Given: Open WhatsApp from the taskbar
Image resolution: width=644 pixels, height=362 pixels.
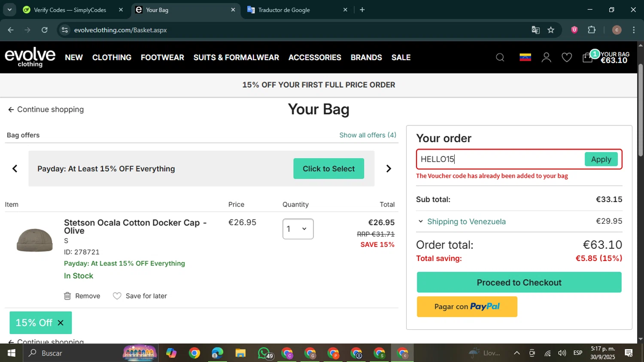Looking at the screenshot, I should tap(265, 353).
